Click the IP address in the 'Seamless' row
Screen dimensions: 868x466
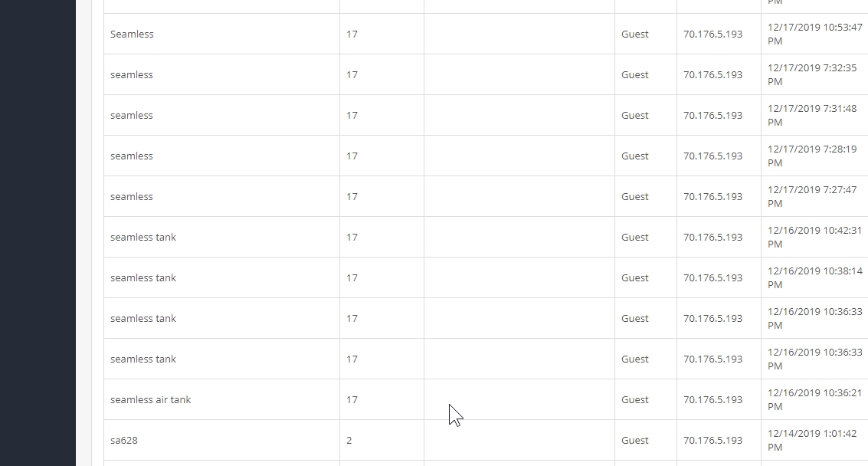[x=712, y=34]
